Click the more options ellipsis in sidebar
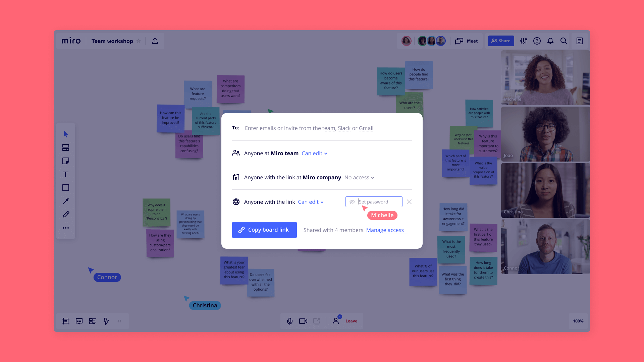 click(x=65, y=228)
